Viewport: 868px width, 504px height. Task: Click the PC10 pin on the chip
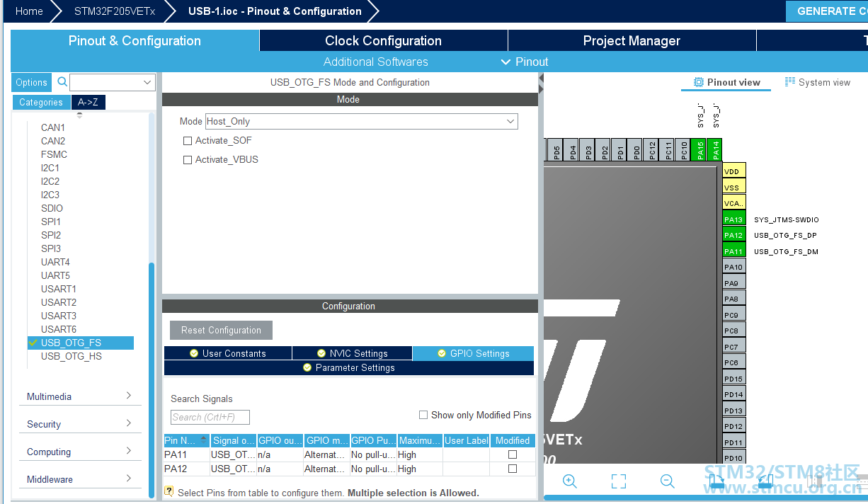click(683, 149)
